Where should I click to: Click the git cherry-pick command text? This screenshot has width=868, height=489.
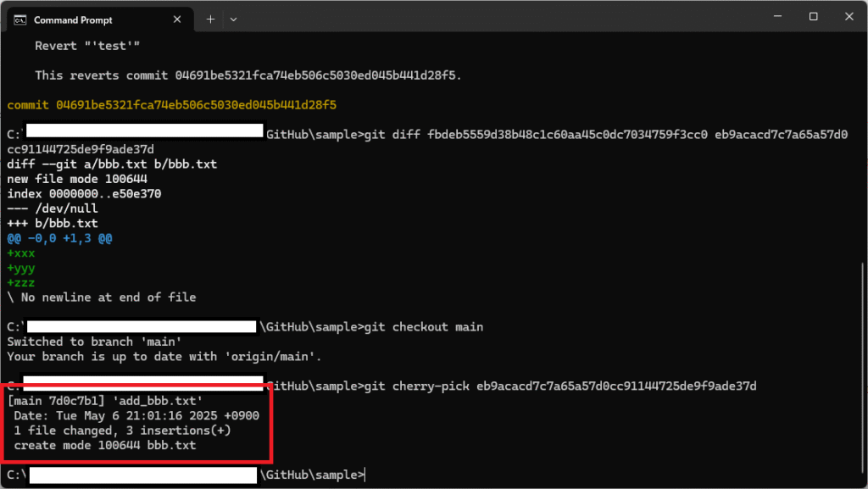point(560,386)
